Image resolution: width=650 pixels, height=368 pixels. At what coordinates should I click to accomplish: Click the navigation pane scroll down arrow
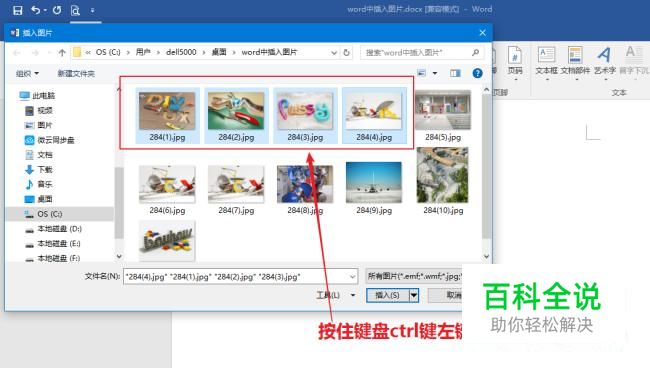[119, 256]
